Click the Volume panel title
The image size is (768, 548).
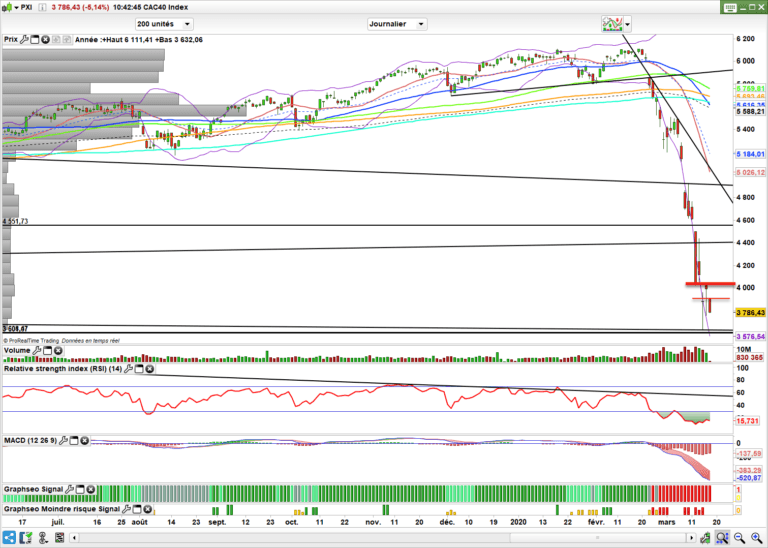click(17, 352)
